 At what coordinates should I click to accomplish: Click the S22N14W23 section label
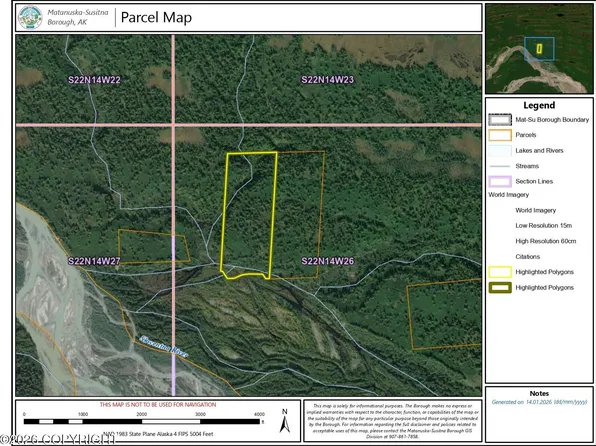[x=327, y=80]
